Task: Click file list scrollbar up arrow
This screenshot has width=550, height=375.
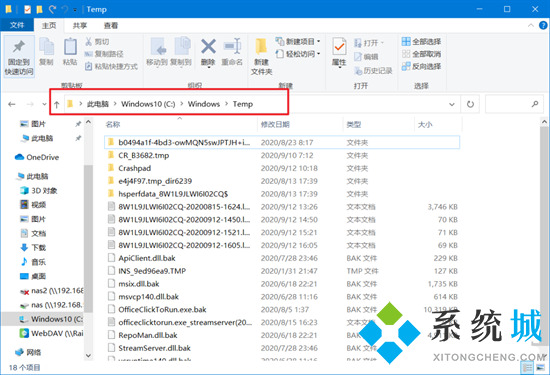Action: click(x=544, y=122)
